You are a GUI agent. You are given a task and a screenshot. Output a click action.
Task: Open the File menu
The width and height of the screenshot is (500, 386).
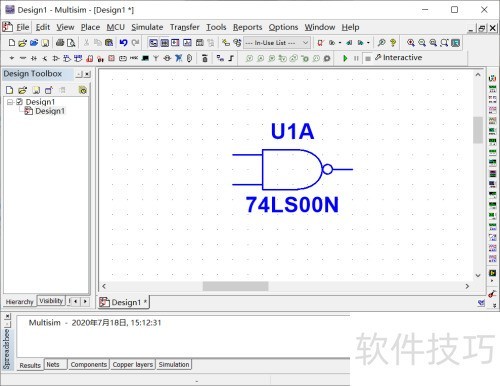click(x=23, y=27)
